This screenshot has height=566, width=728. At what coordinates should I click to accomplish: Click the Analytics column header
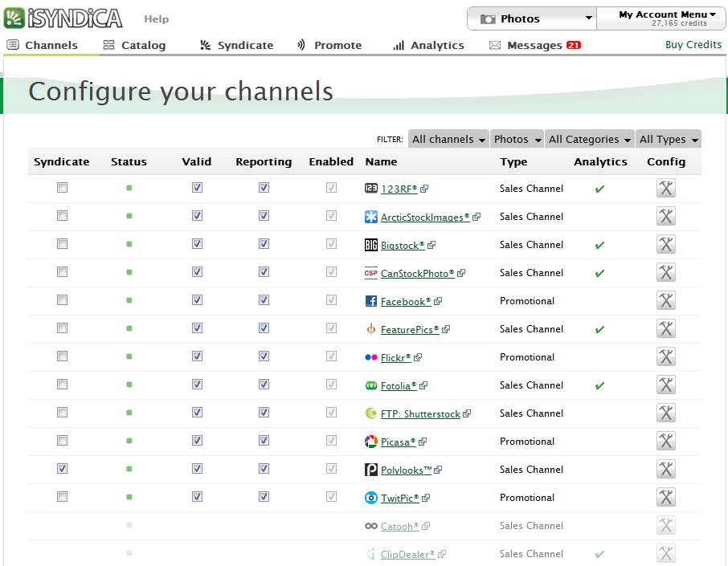tap(600, 161)
